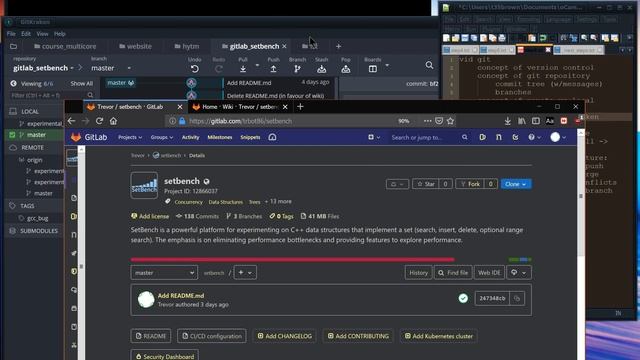Viewport: 640px width, 360px height.
Task: Click the GitKraken branch filter field
Action: click(52, 95)
